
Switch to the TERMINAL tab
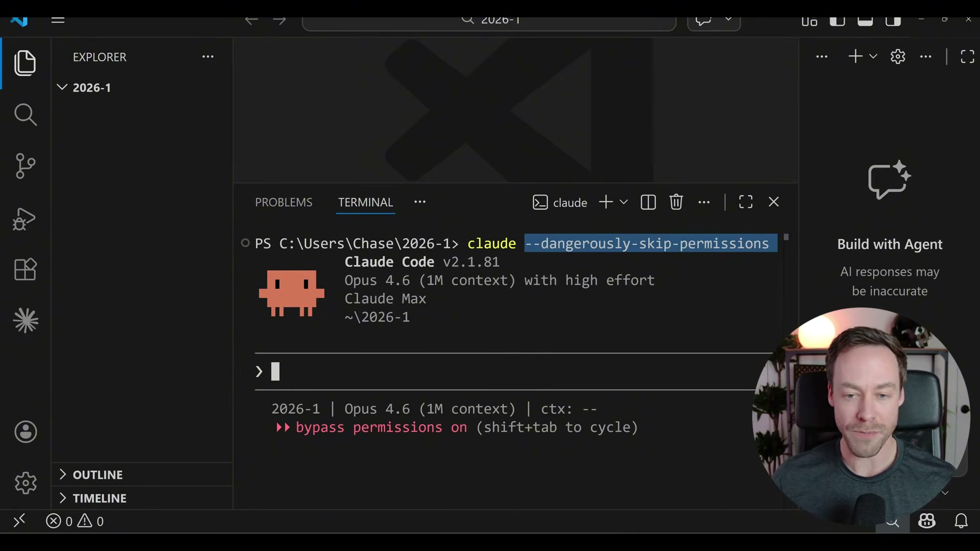(365, 202)
